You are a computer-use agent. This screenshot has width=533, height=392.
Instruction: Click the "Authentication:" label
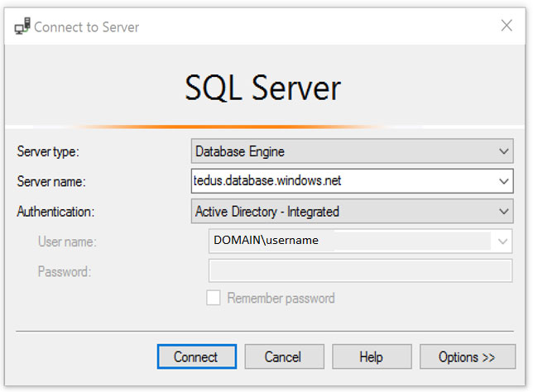(x=55, y=212)
